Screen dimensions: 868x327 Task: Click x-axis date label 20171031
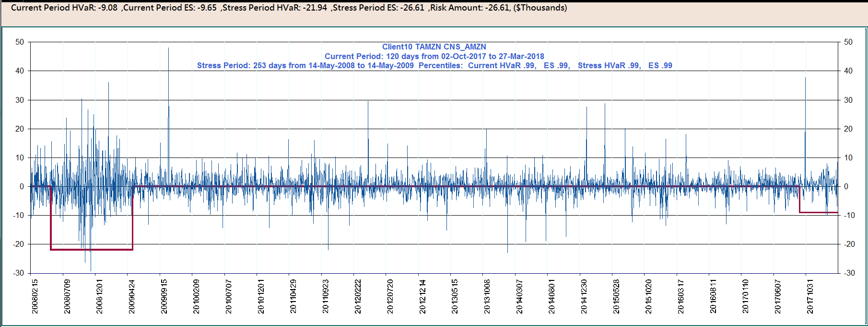(810, 297)
